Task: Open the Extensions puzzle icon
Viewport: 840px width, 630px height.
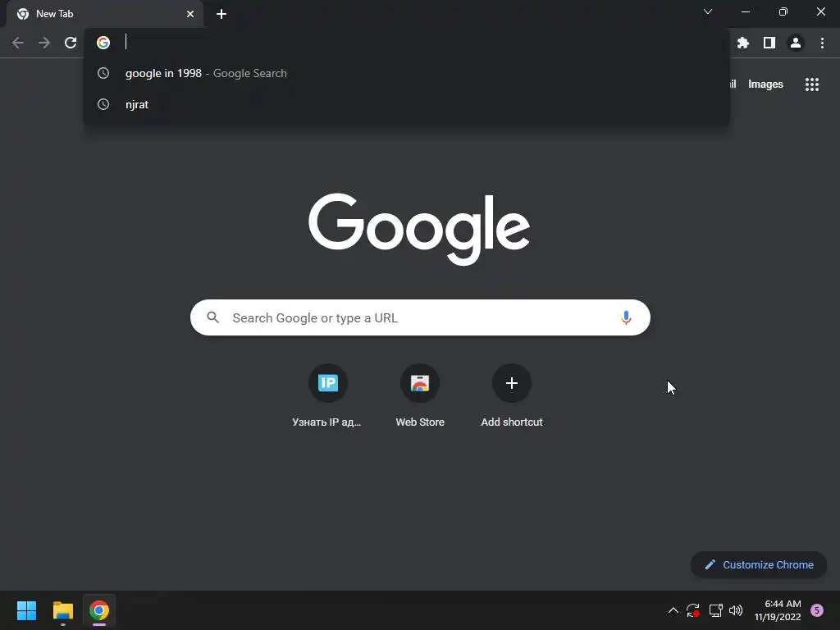Action: click(743, 43)
